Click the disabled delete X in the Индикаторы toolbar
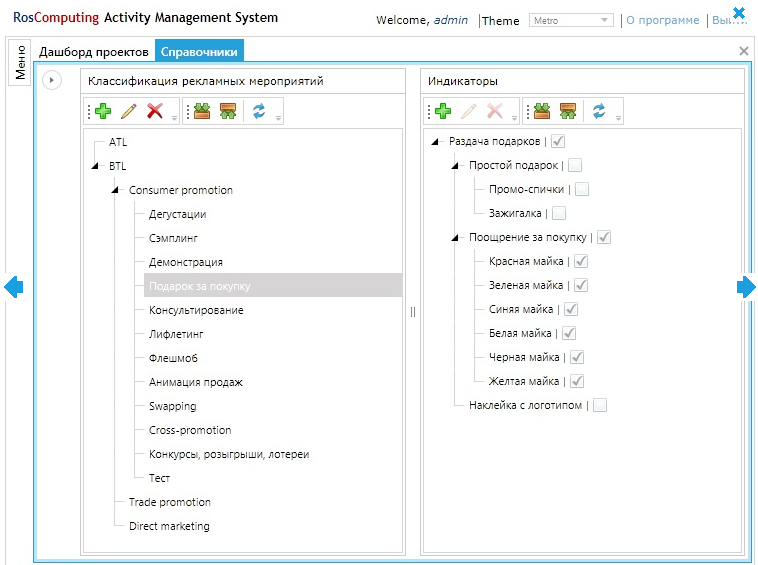Image resolution: width=758 pixels, height=565 pixels. point(495,111)
